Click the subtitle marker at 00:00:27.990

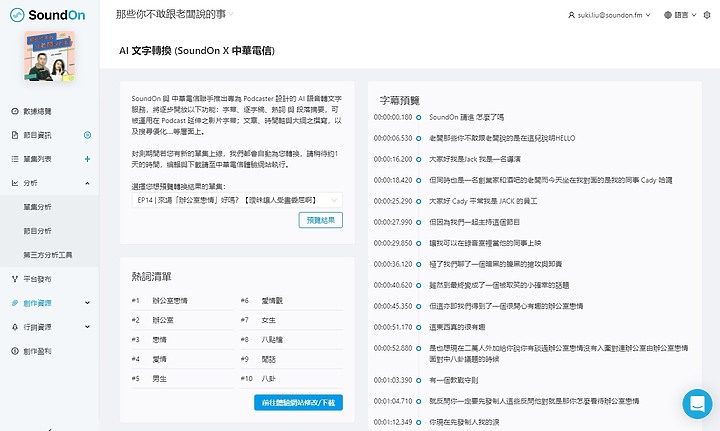[x=418, y=222]
